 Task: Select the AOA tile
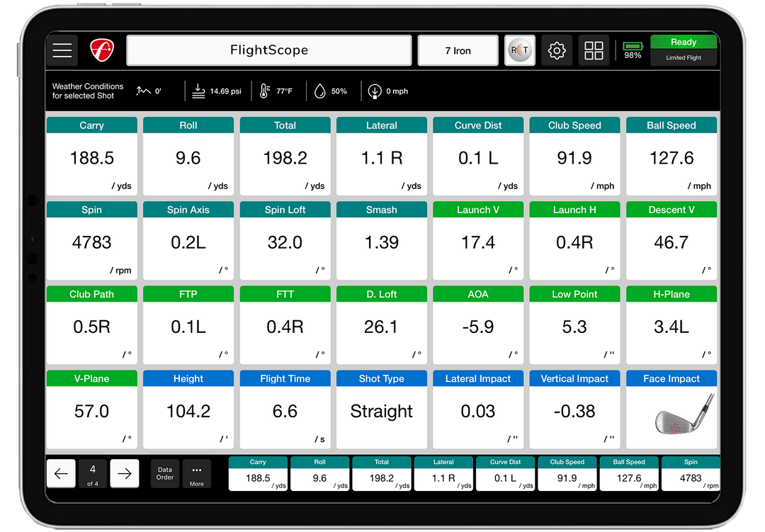tap(478, 325)
